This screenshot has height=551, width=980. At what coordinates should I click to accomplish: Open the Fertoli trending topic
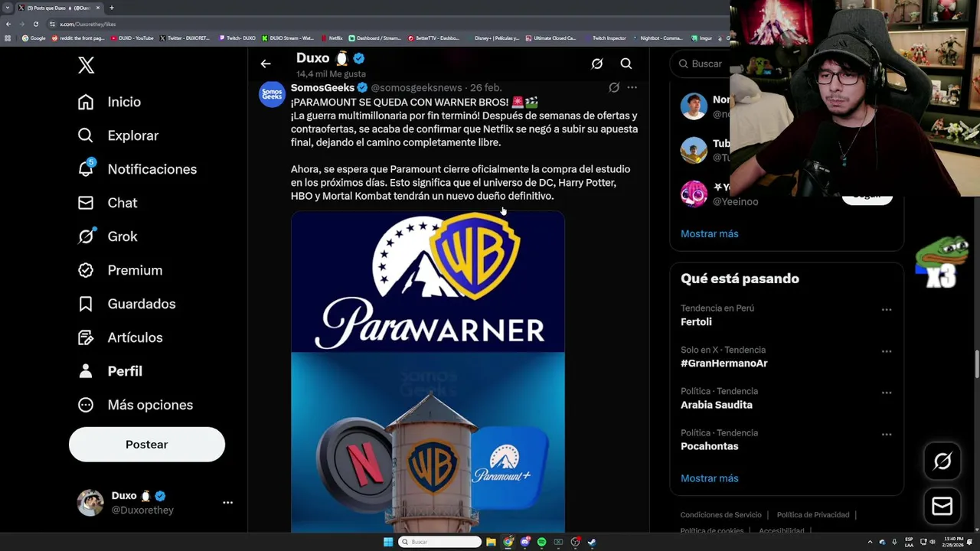click(x=696, y=322)
